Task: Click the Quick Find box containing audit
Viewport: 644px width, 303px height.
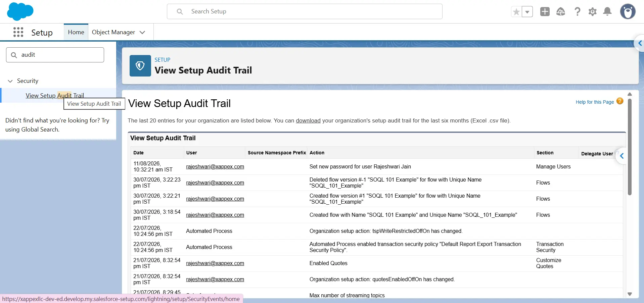Action: point(55,55)
